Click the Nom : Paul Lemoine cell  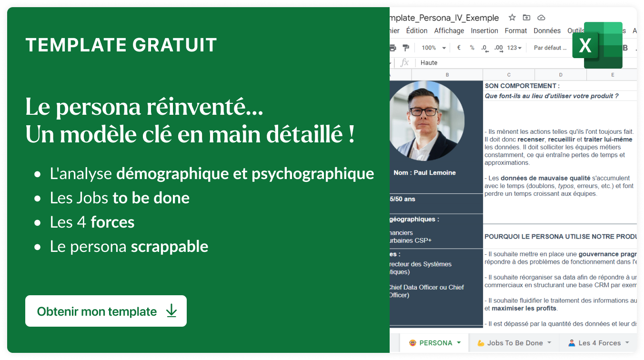click(424, 172)
